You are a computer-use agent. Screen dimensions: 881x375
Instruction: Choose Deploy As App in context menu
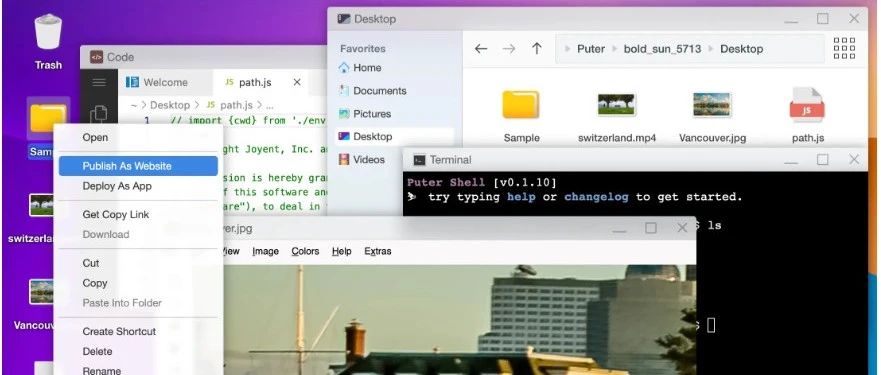coord(138,186)
